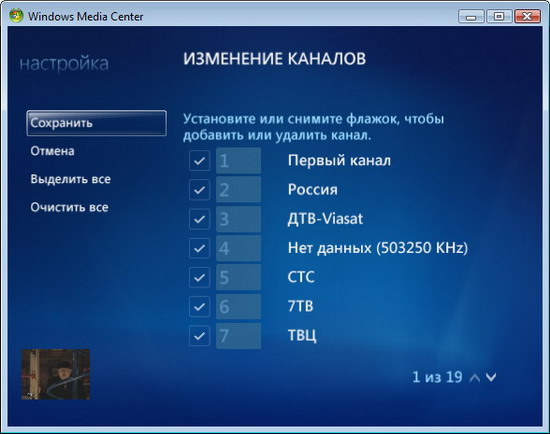
Task: Open the live TV preview thumbnail
Action: click(x=55, y=374)
